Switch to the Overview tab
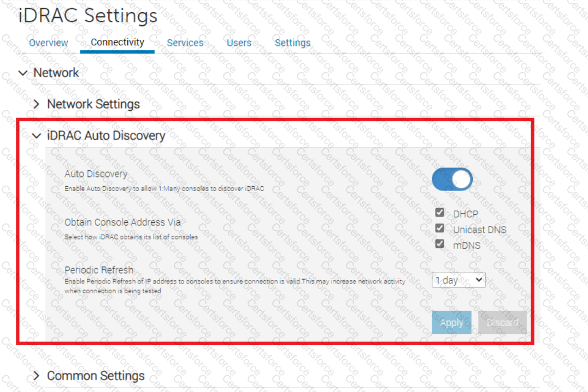The height and width of the screenshot is (392, 588). [49, 43]
